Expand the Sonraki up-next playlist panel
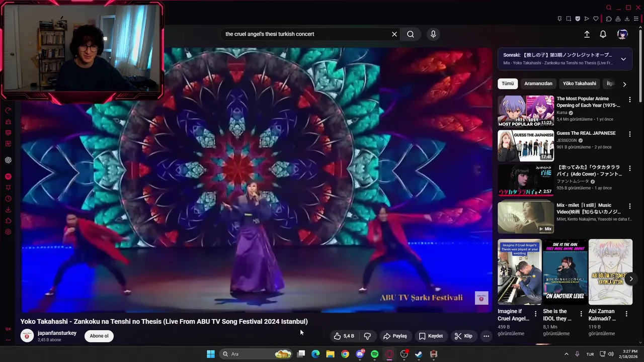The height and width of the screenshot is (362, 644). point(623,59)
